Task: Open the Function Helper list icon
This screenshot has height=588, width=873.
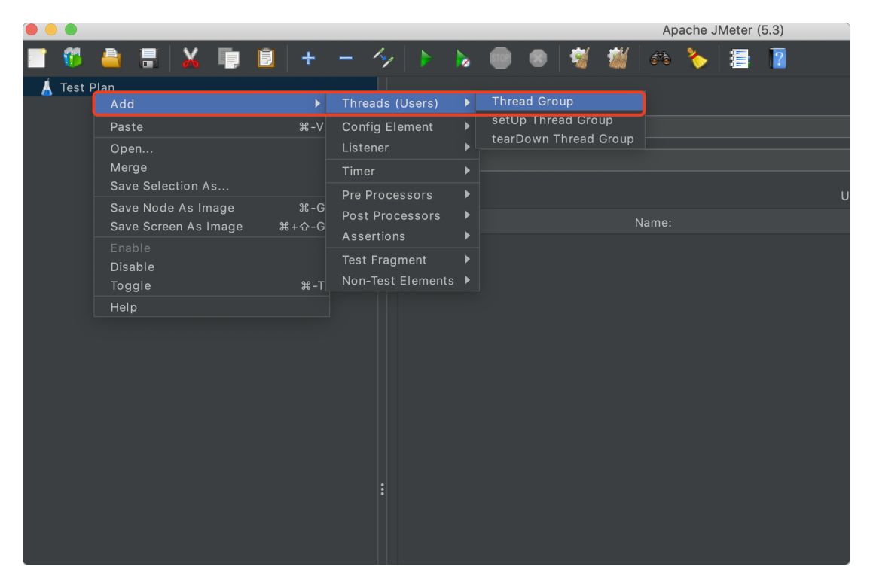Action: (x=740, y=58)
